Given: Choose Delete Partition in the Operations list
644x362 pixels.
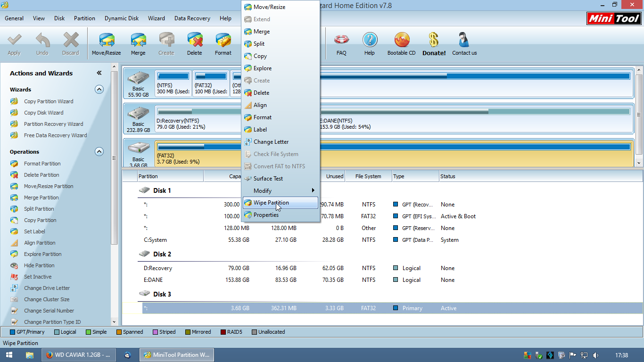Looking at the screenshot, I should click(x=41, y=175).
